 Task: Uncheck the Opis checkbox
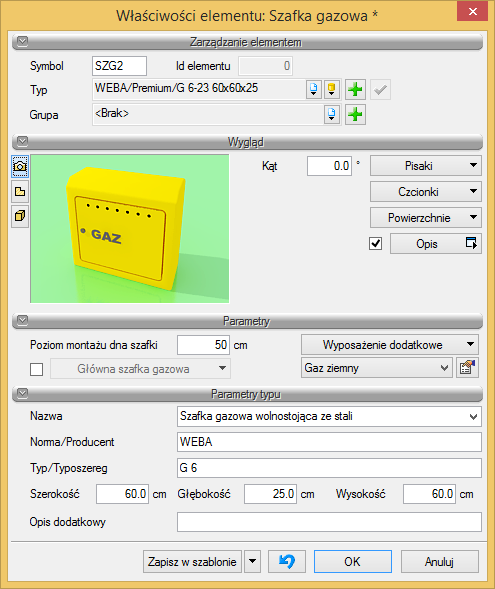coord(376,243)
